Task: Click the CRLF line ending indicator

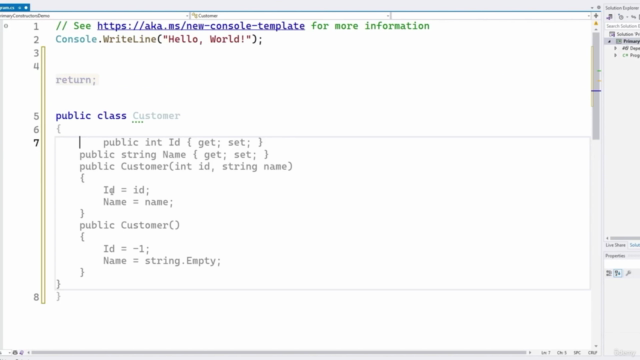Action: [x=592, y=353]
